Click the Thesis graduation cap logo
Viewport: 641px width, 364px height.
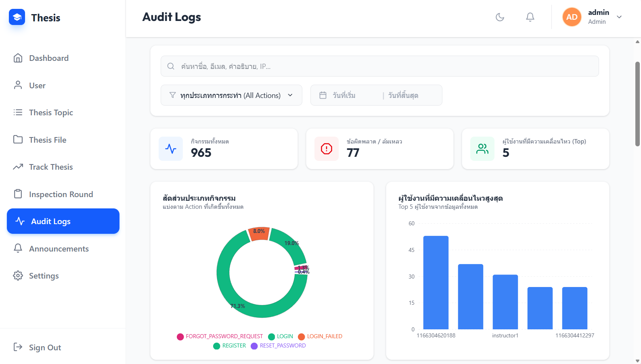tap(17, 17)
